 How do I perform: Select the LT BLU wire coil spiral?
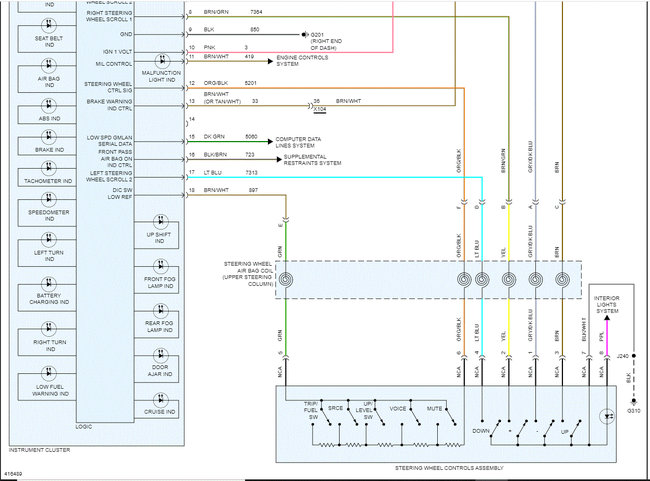482,279
